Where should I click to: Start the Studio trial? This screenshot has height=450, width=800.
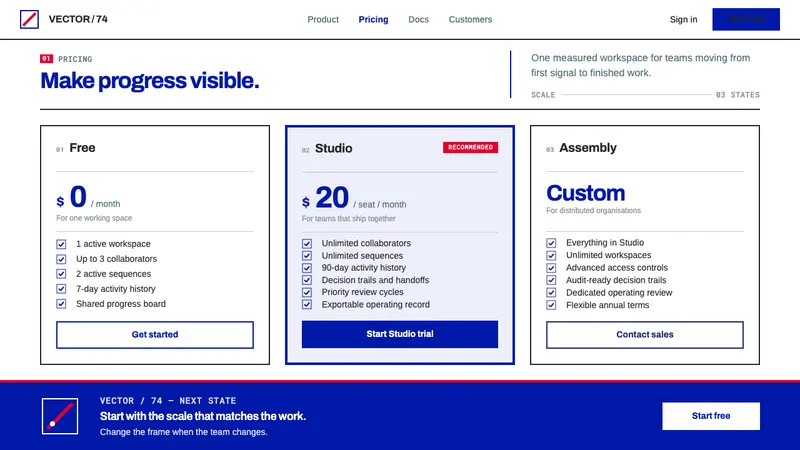[399, 334]
